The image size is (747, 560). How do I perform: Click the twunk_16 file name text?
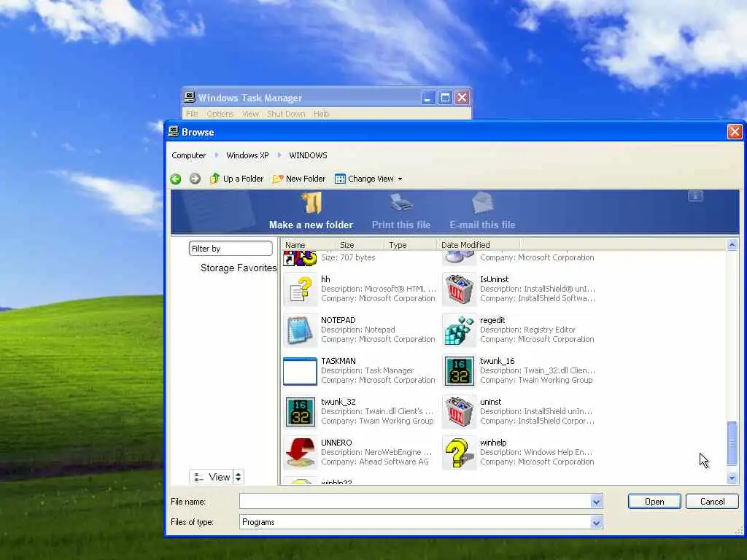coord(497,361)
